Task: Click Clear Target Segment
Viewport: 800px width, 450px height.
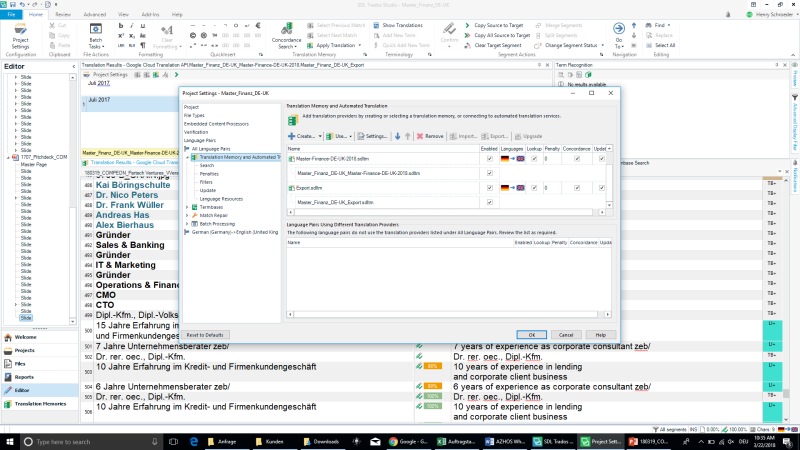Action: pyautogui.click(x=494, y=45)
